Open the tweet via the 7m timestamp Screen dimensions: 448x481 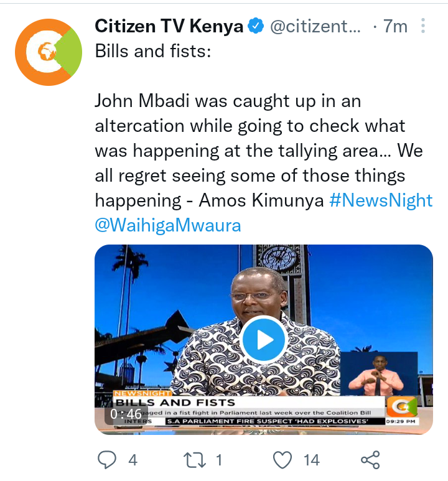point(395,26)
